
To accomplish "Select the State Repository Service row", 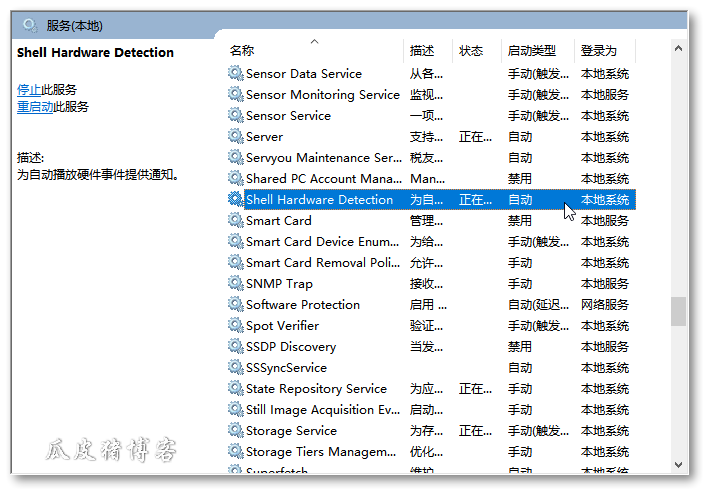I will (x=316, y=389).
